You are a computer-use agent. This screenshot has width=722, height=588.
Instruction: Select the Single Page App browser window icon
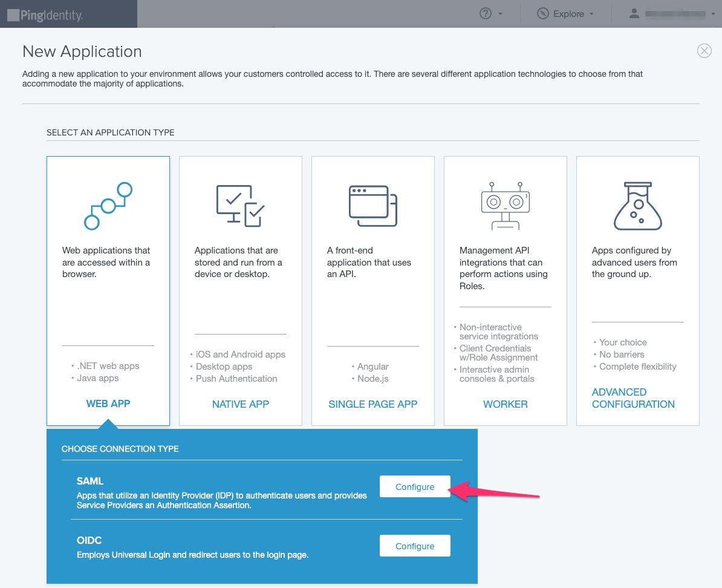point(372,204)
